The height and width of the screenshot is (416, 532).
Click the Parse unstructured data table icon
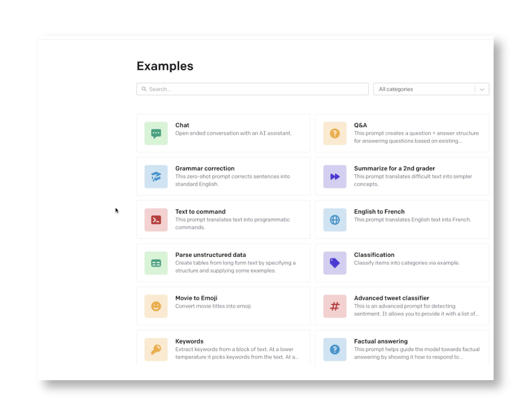156,262
